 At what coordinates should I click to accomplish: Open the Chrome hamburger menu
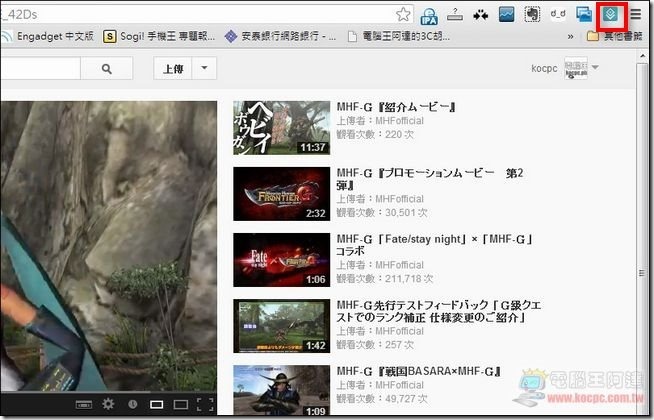tap(636, 15)
